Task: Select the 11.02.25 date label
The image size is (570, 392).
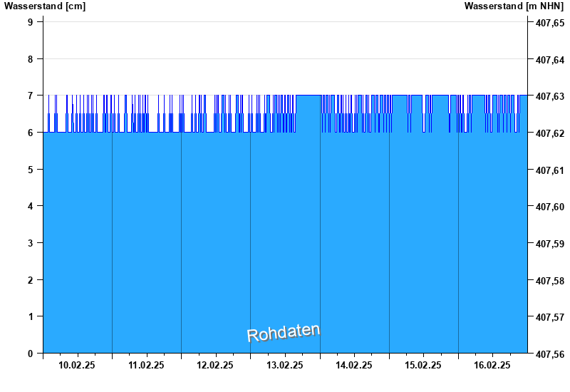Action: point(146,365)
